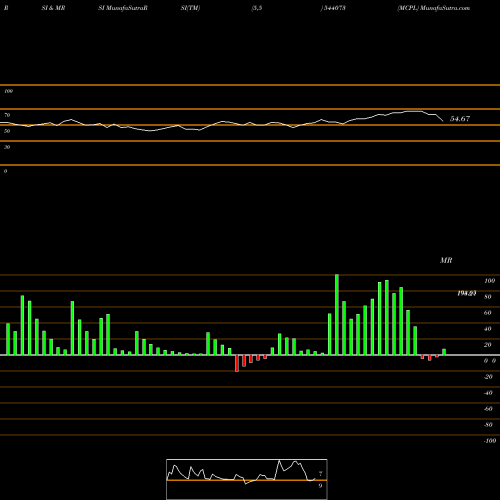Viewport: 500px width, 500px height.
Task: Click the RSI 0 level label
Action: 5,171
